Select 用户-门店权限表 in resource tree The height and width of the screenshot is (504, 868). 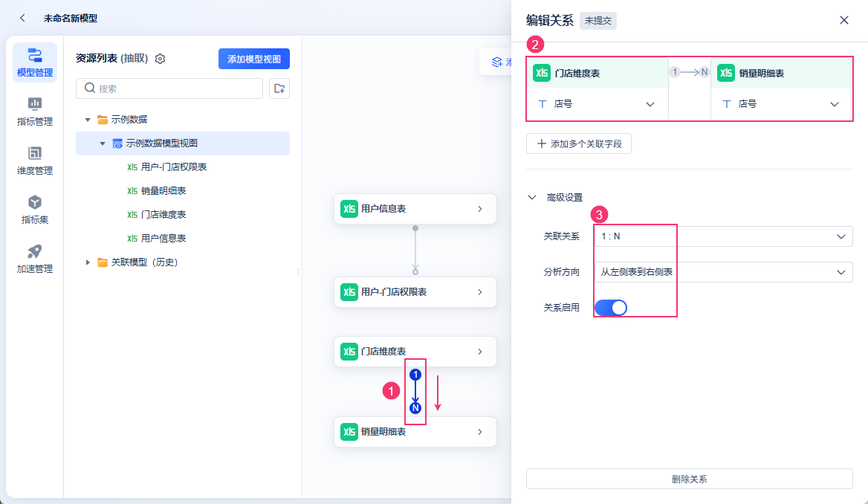pyautogui.click(x=173, y=167)
